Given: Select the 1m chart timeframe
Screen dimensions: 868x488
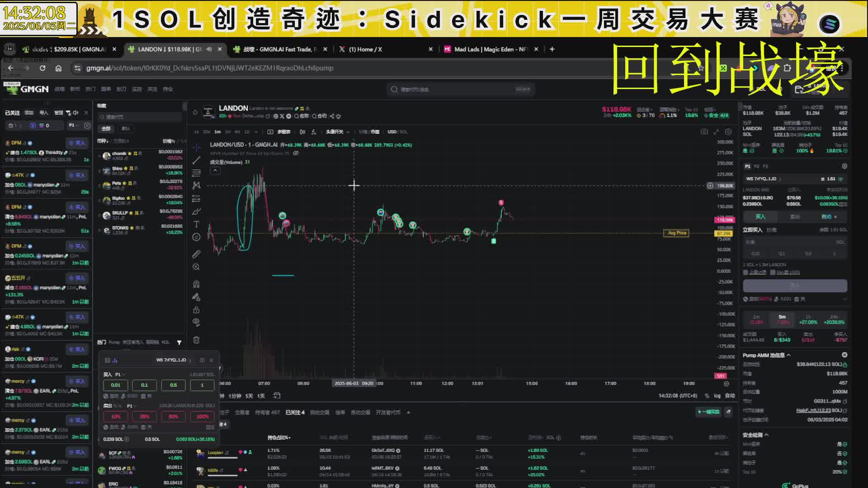Looking at the screenshot, I should coord(217,132).
